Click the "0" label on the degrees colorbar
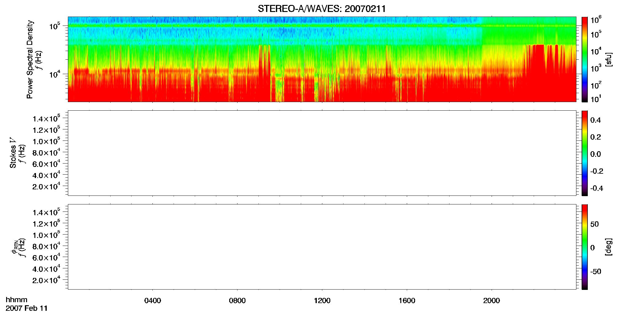This screenshot has height=332, width=644. click(x=592, y=248)
